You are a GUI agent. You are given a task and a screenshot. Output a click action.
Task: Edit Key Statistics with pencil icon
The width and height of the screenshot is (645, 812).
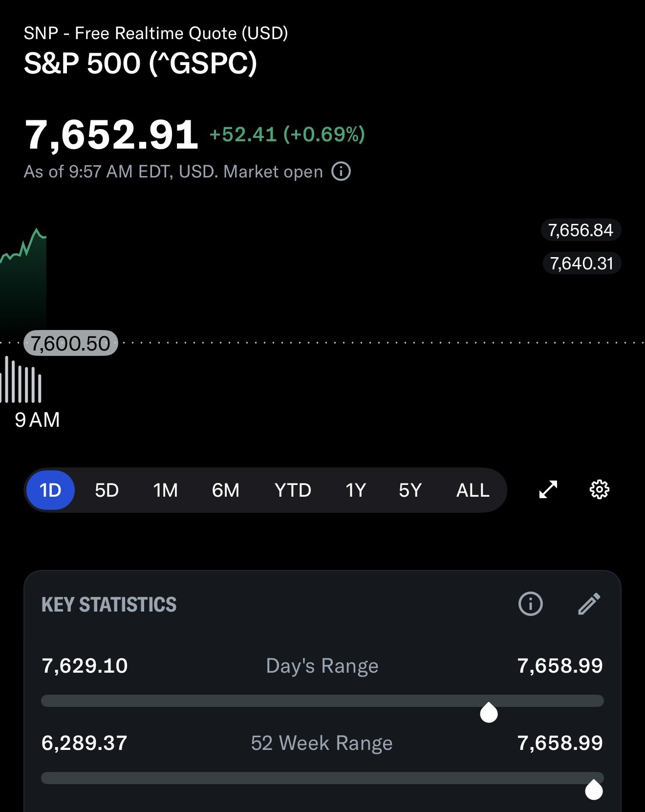589,603
